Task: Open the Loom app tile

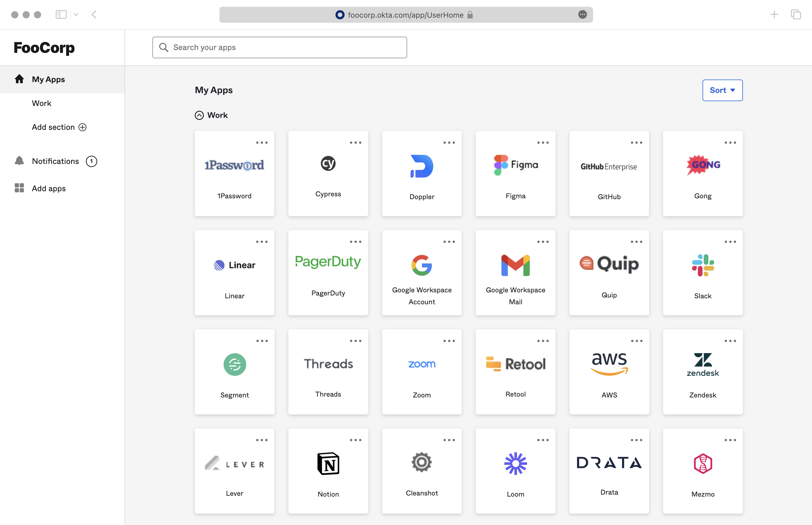Action: 515,471
